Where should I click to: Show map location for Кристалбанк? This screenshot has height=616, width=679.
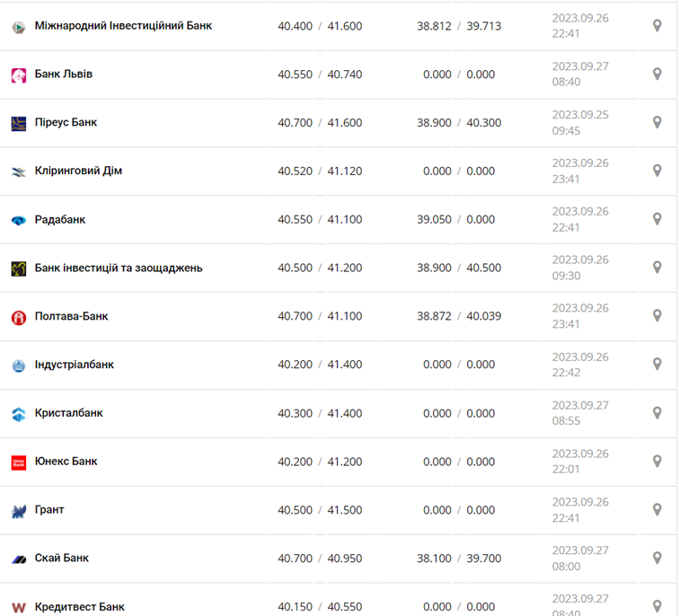[657, 413]
